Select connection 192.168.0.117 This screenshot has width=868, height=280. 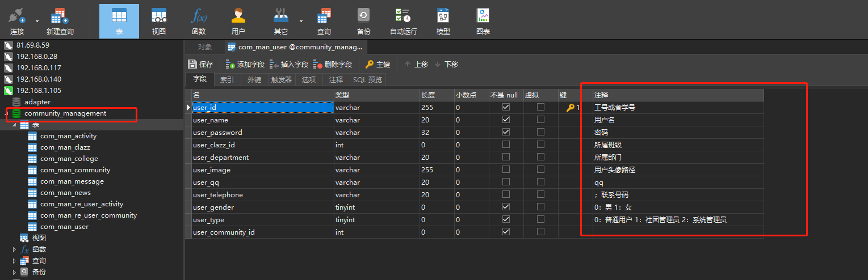[39, 67]
